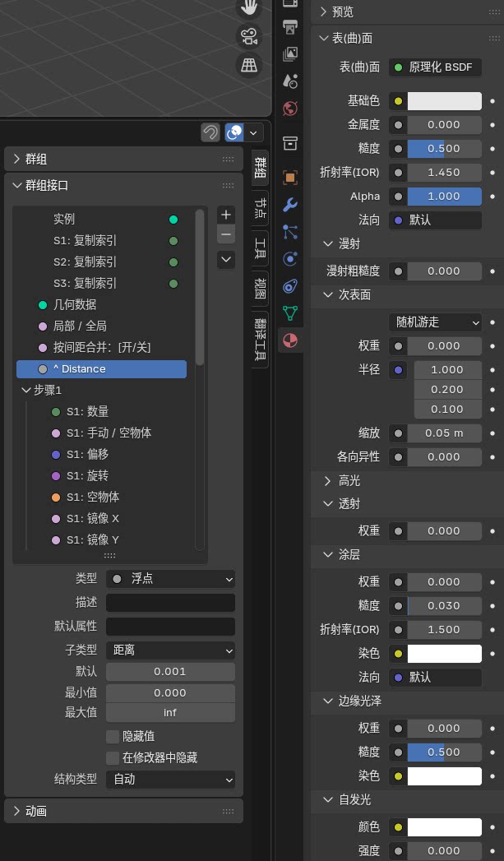Click the socket dot next to 金属度

point(398,125)
